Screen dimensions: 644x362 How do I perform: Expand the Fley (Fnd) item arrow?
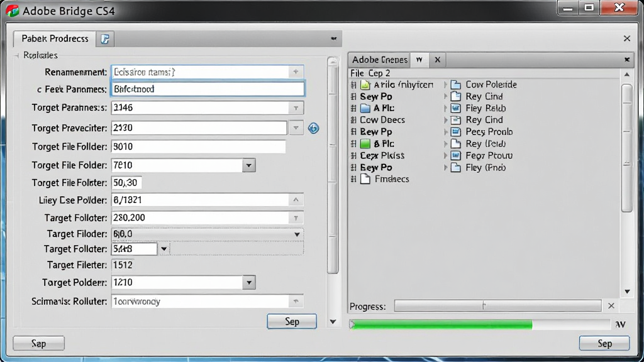click(x=445, y=167)
